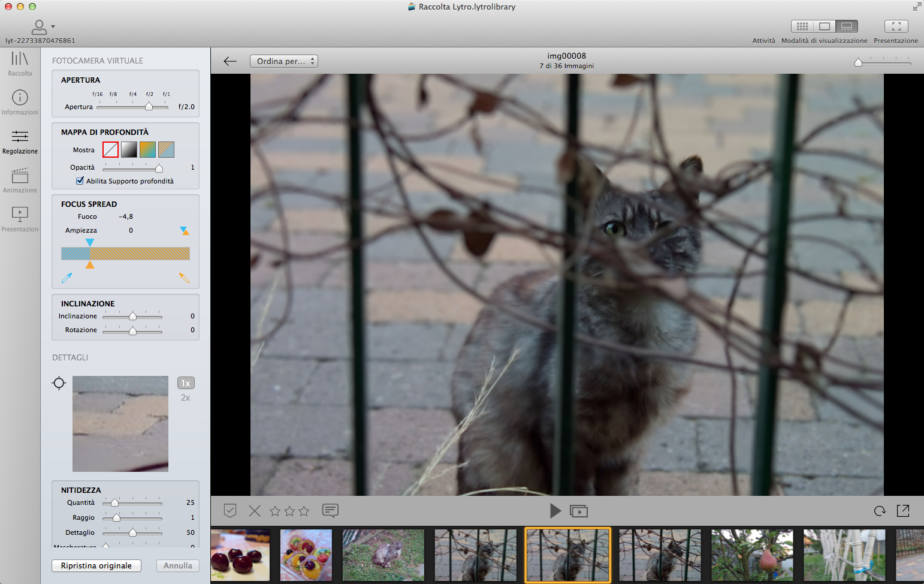
Task: Adjust the Apertura slider
Action: coord(149,107)
